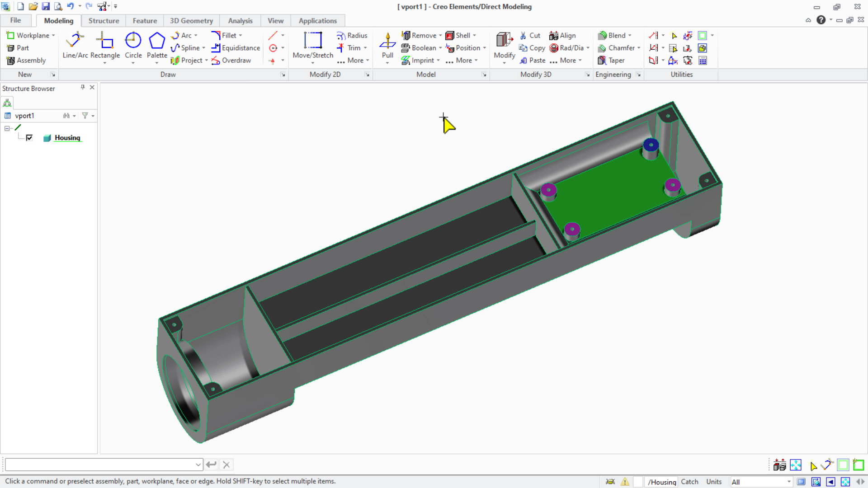Switch to the 3D Geometry tab

point(191,21)
